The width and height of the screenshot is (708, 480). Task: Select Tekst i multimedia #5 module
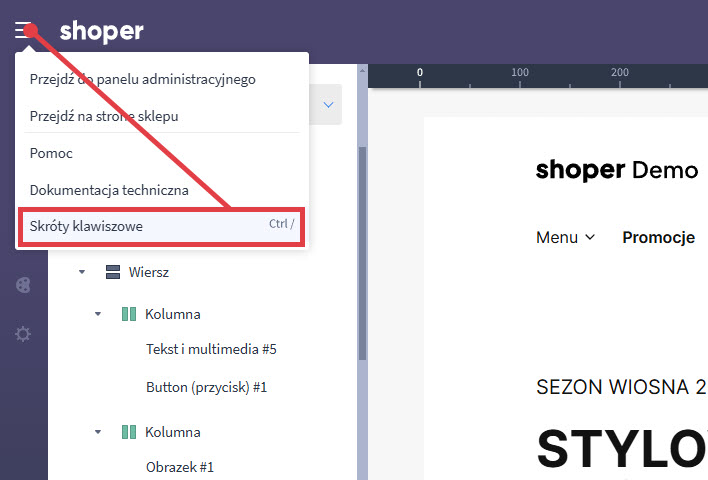click(211, 350)
